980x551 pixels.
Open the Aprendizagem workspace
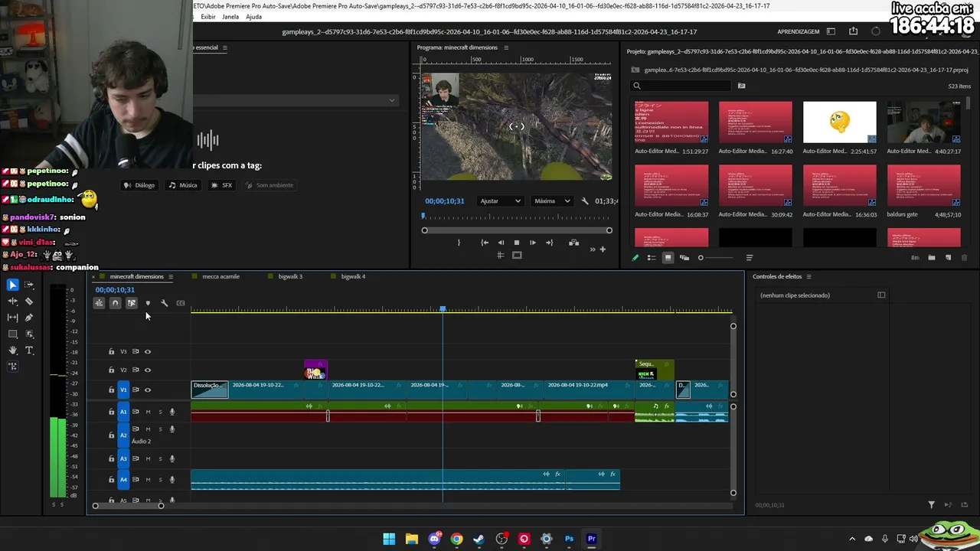[x=799, y=31]
